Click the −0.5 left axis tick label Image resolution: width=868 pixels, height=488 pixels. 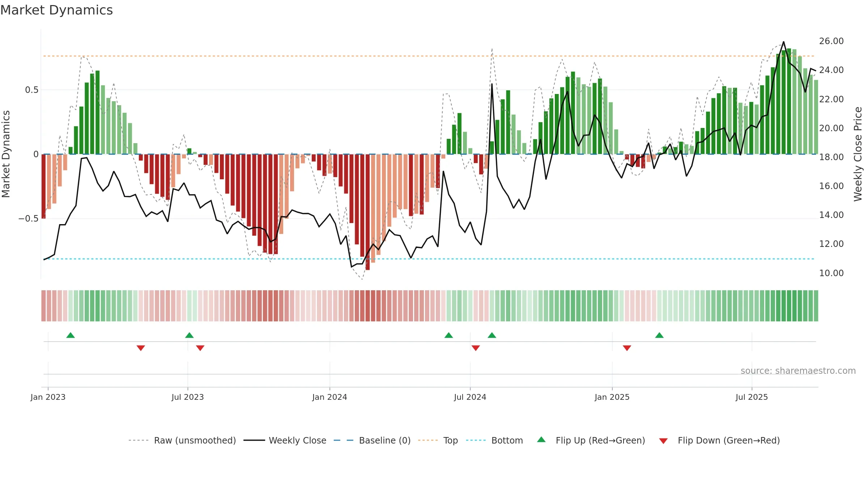tap(29, 219)
